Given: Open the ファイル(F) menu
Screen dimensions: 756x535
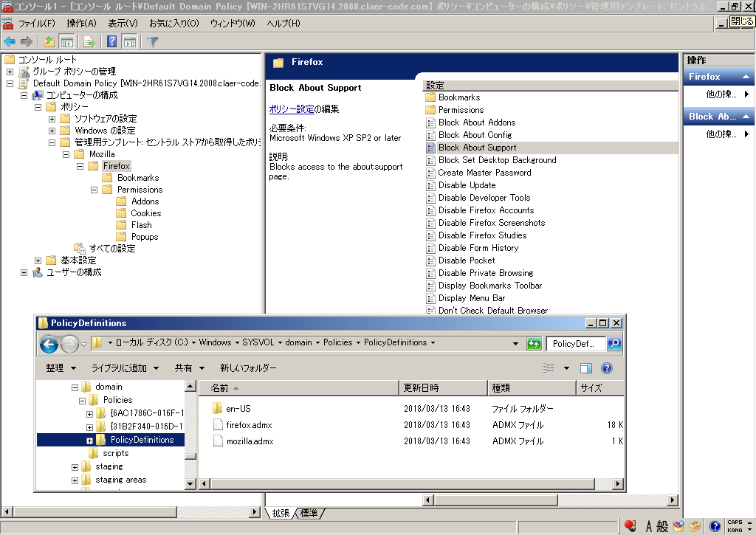Looking at the screenshot, I should tap(37, 24).
